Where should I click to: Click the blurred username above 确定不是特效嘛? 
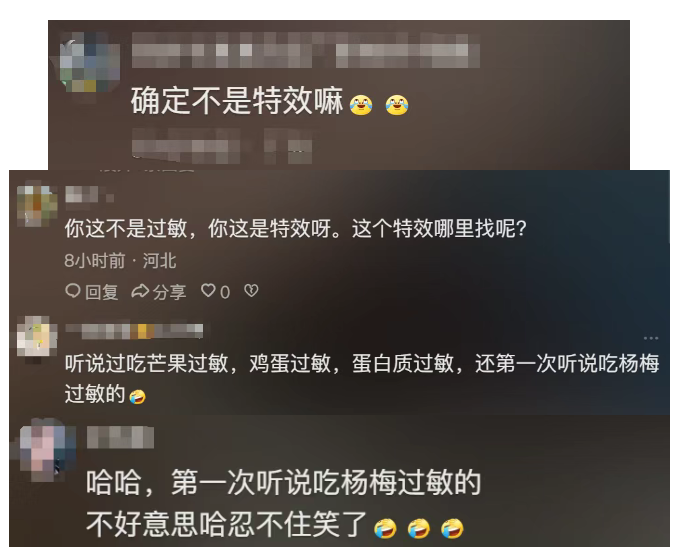coord(305,50)
